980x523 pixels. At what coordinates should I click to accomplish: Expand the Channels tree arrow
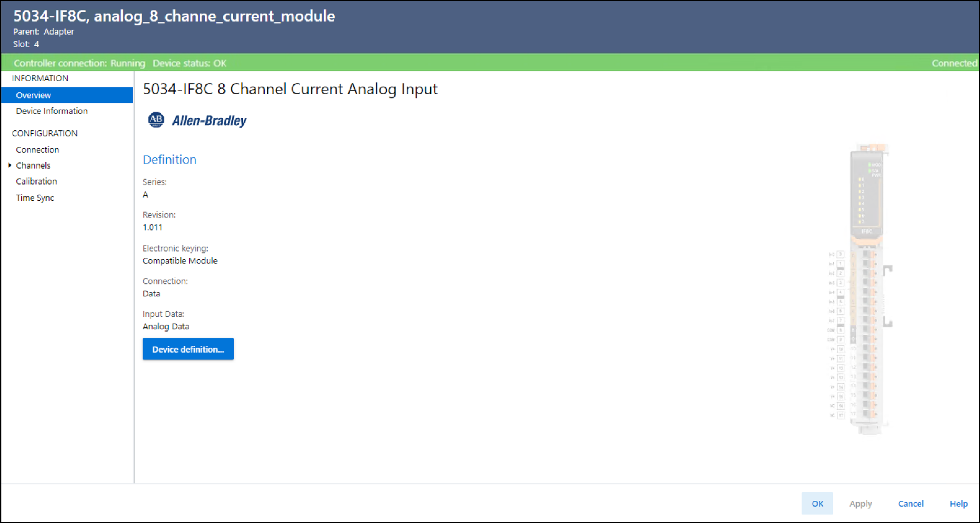click(10, 165)
